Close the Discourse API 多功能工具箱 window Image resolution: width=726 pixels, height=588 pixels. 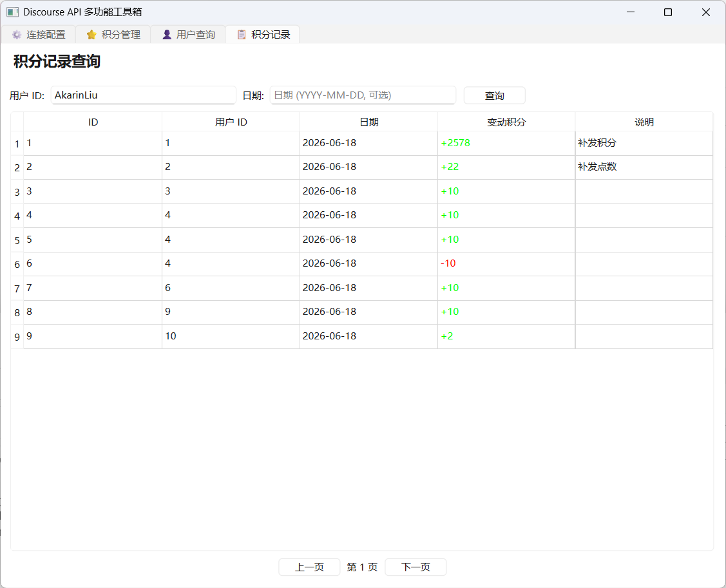[x=705, y=12]
